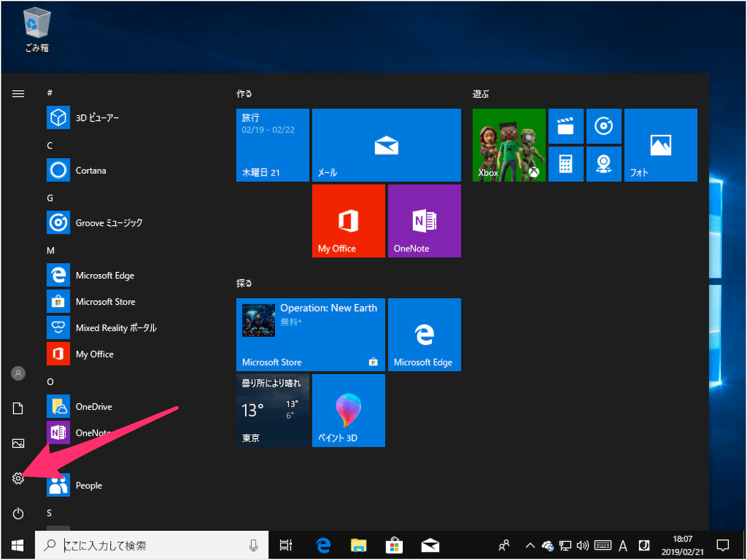The height and width of the screenshot is (560, 747).
Task: Open the Maps small tile
Action: (604, 164)
